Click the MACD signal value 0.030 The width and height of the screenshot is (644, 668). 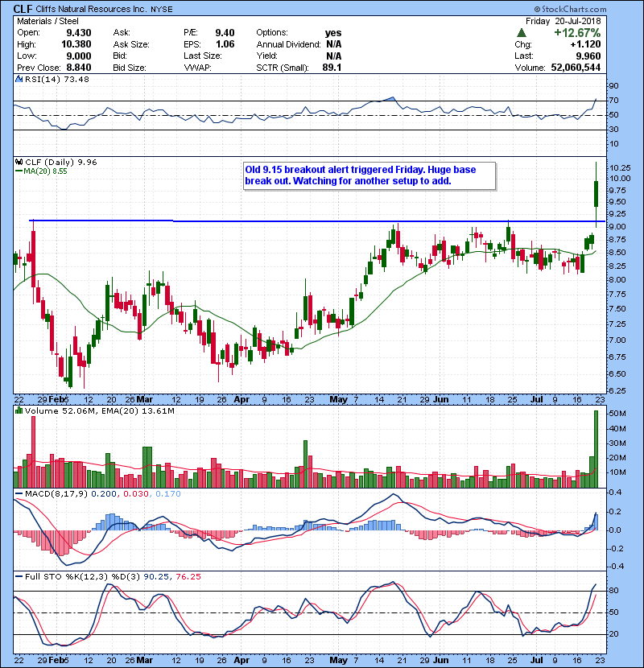[136, 494]
